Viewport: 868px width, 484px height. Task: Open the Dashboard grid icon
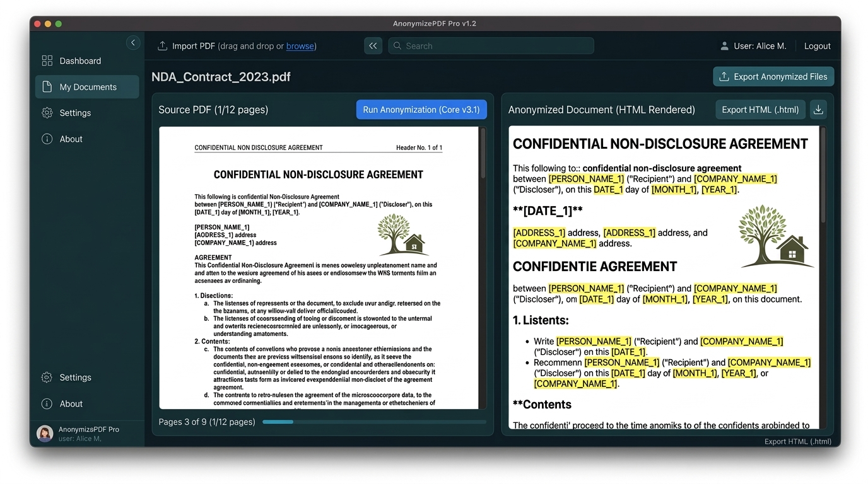[47, 61]
